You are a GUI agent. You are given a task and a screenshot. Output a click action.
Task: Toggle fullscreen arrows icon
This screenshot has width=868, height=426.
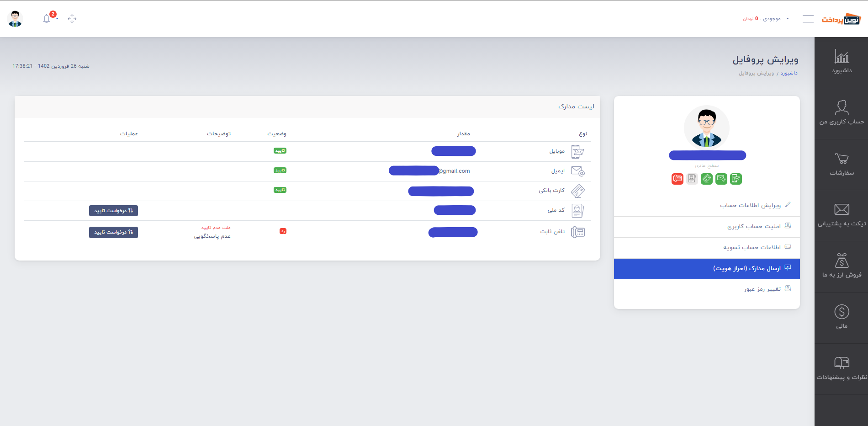(72, 19)
